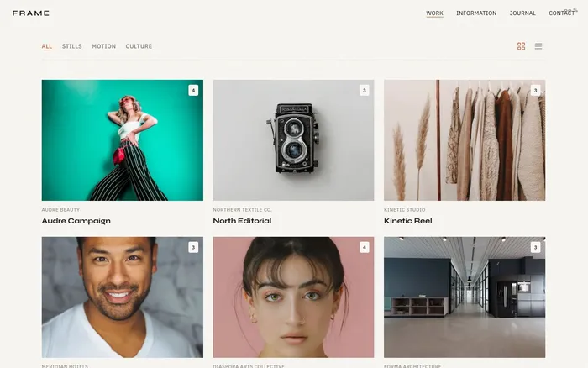Open the WORK navigation link

tap(434, 13)
